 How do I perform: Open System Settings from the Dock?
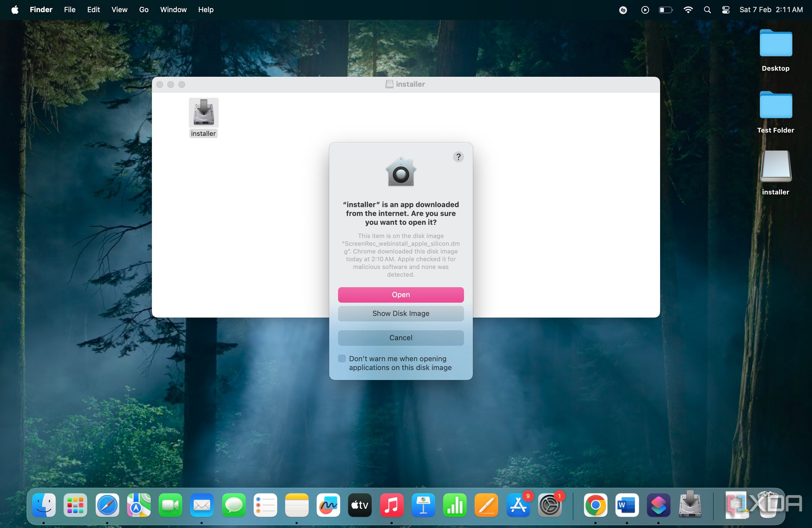[550, 505]
